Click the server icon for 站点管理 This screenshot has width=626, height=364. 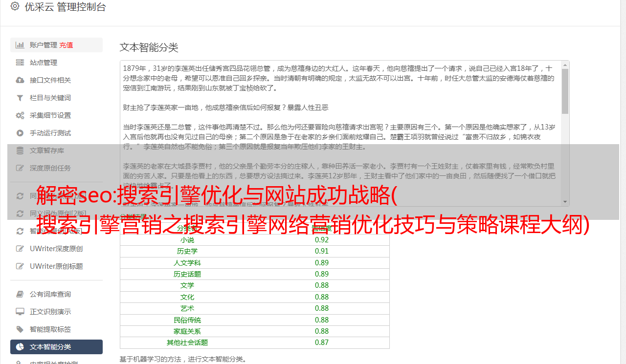click(20, 63)
